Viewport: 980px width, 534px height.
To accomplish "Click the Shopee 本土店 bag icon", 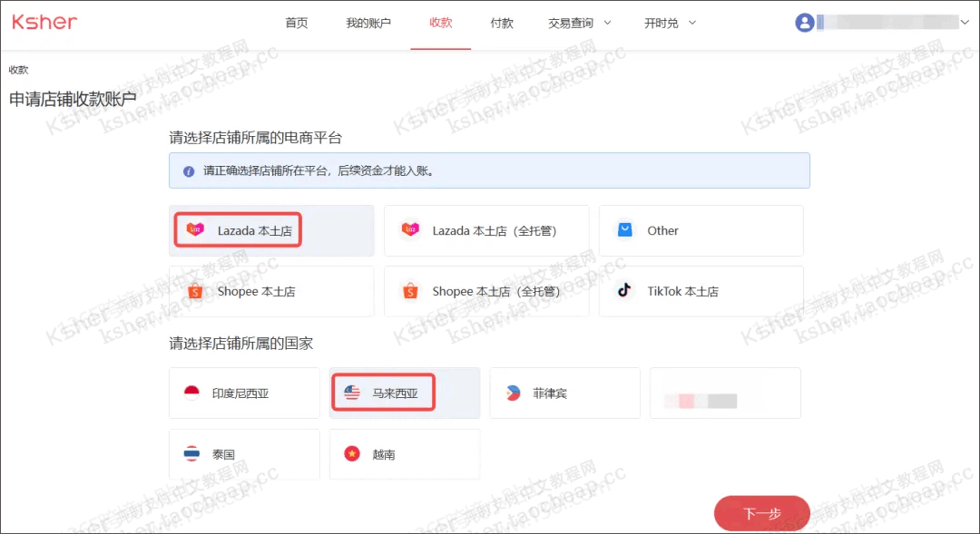I will click(195, 291).
